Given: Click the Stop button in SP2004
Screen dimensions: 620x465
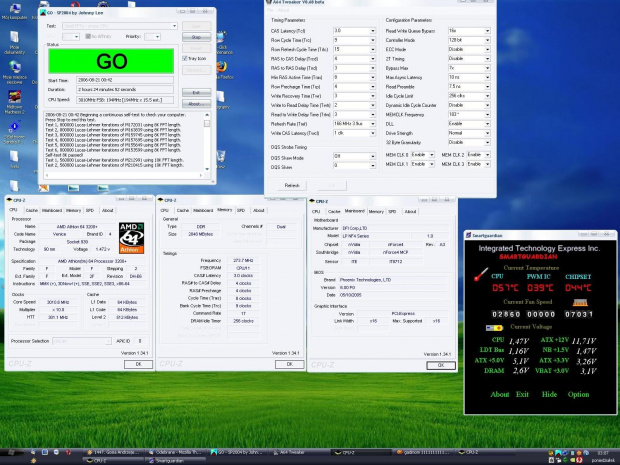Looking at the screenshot, I should 197,37.
